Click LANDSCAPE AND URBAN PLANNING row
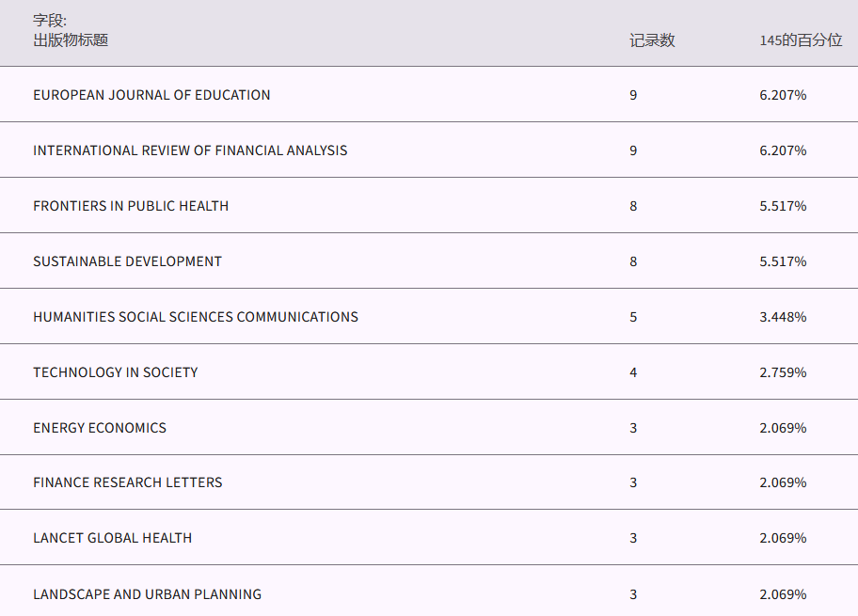 coord(147,594)
